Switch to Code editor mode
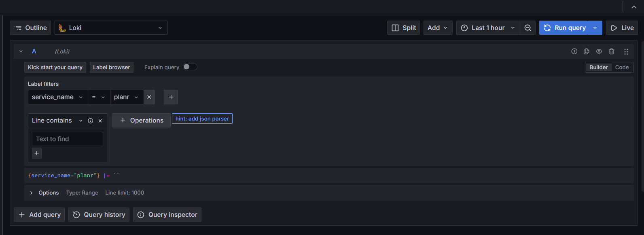This screenshot has height=235, width=644. [x=622, y=68]
